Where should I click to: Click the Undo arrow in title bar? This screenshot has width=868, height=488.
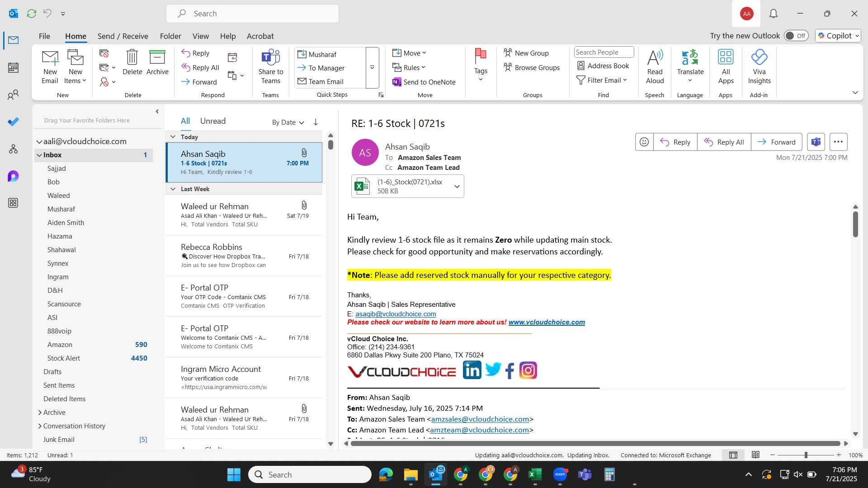(x=47, y=14)
